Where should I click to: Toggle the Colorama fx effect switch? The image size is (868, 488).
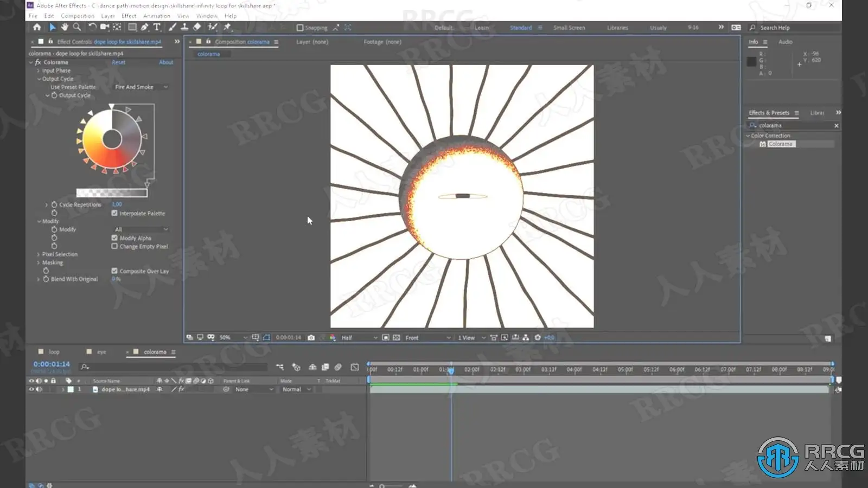38,62
